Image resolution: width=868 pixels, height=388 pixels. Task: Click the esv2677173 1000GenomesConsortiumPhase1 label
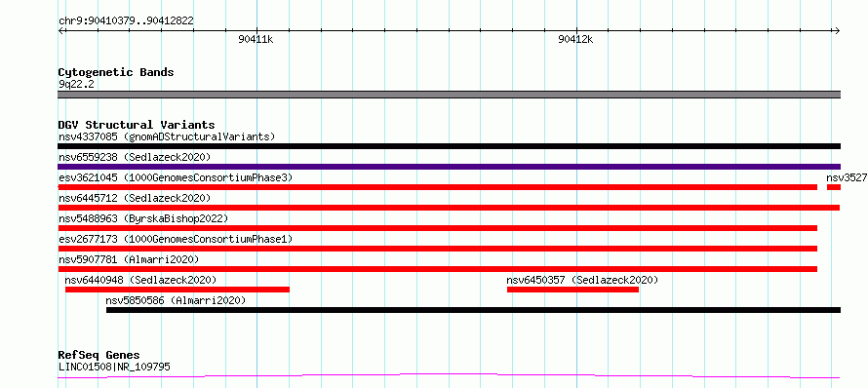click(176, 239)
